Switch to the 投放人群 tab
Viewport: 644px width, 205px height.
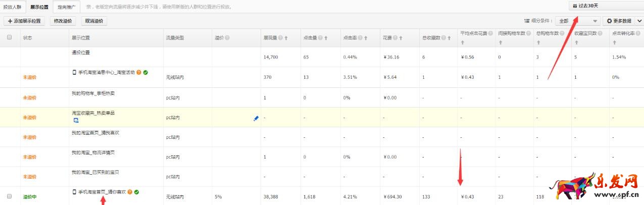click(x=12, y=7)
